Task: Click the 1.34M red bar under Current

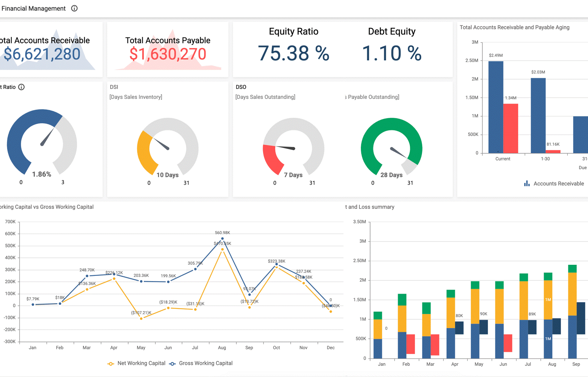Action: coord(511,128)
